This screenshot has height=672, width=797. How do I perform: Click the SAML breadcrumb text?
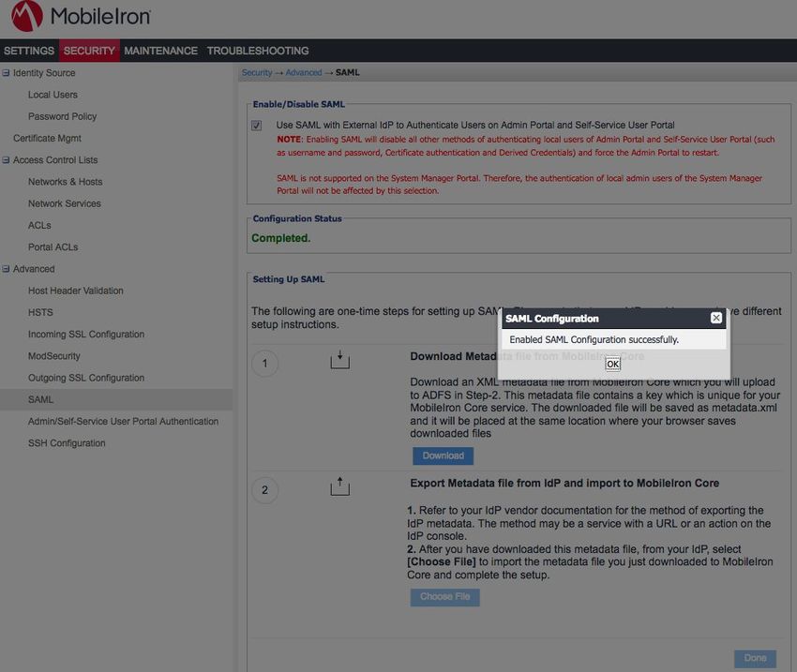(348, 72)
